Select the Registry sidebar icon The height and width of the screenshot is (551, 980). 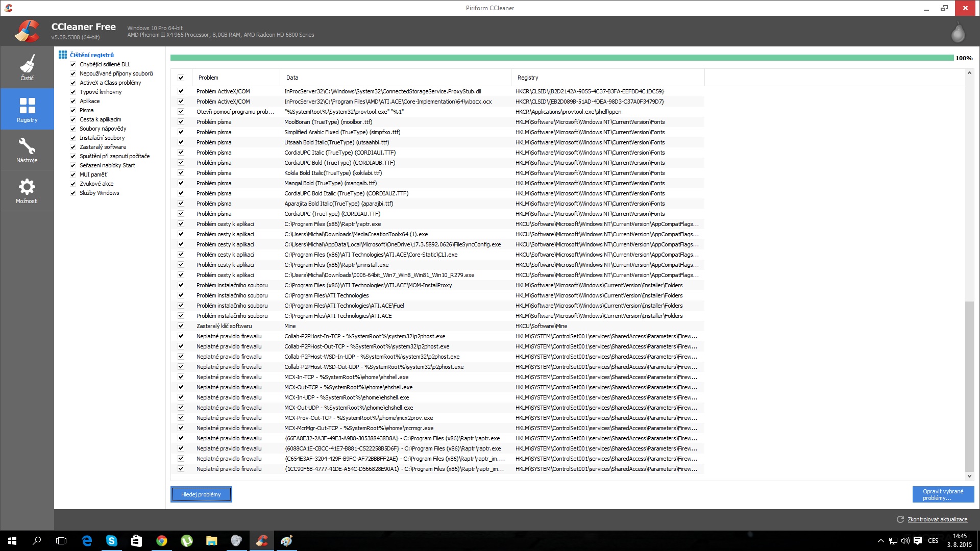(x=27, y=109)
